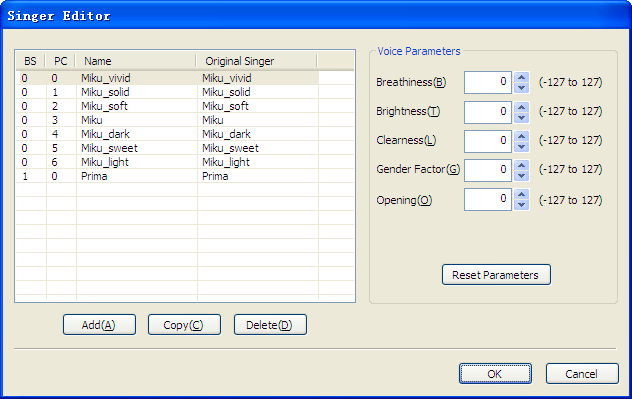Confirm the dialog with OK
The image size is (632, 399).
pyautogui.click(x=495, y=374)
